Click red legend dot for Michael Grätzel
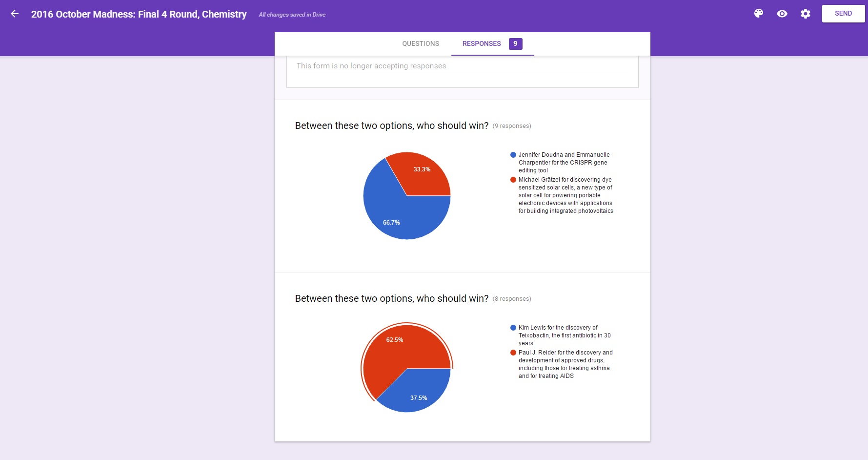Image resolution: width=868 pixels, height=460 pixels. (513, 180)
